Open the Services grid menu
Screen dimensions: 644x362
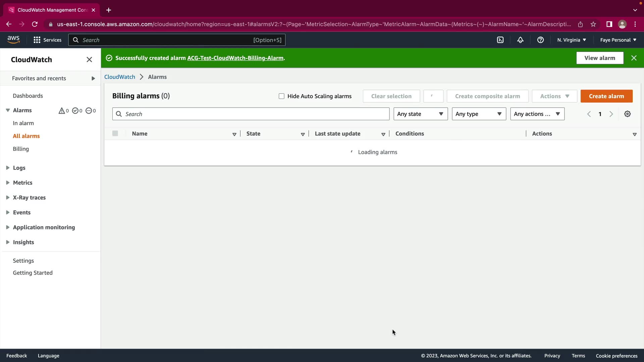[x=47, y=40]
